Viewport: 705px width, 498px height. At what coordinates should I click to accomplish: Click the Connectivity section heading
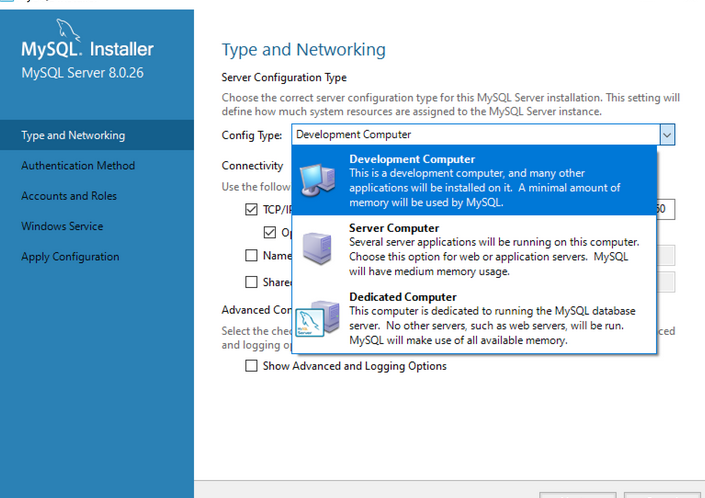252,165
